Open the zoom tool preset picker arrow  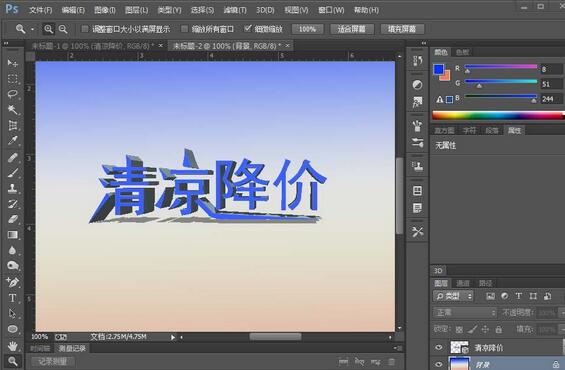[32, 29]
